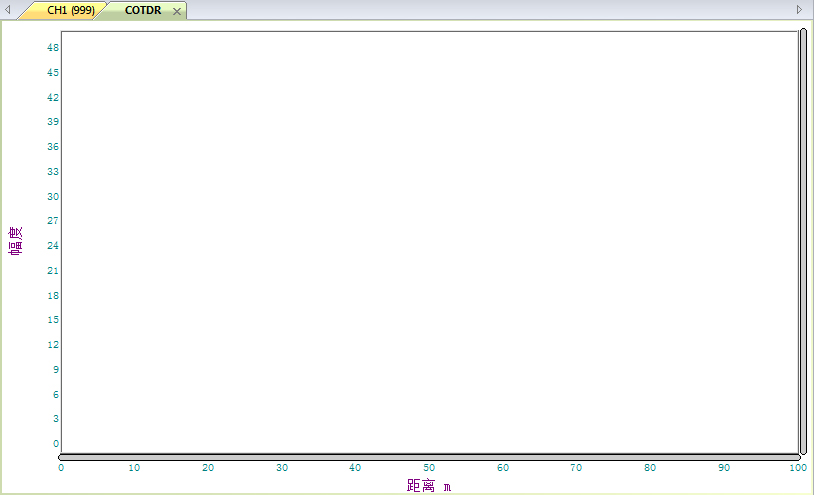Click the 24 tick on the amplitude axis

click(53, 246)
